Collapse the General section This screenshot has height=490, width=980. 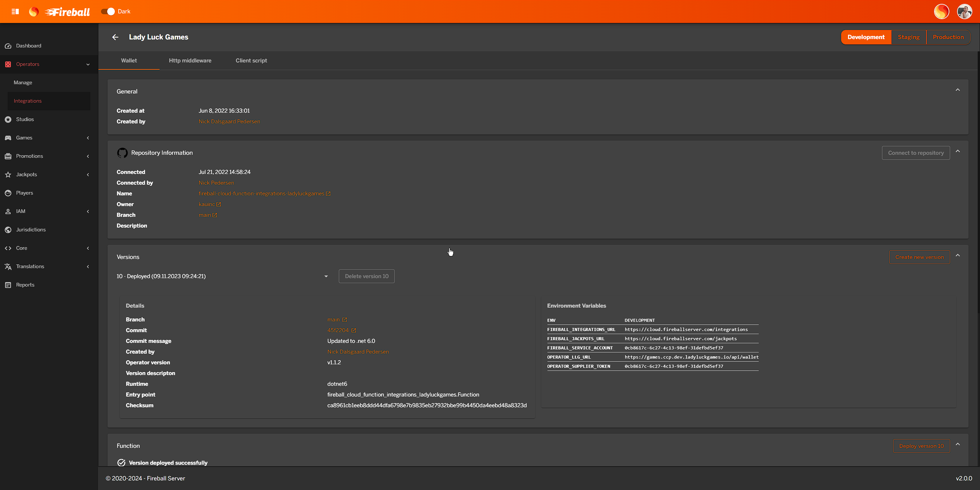coord(957,90)
